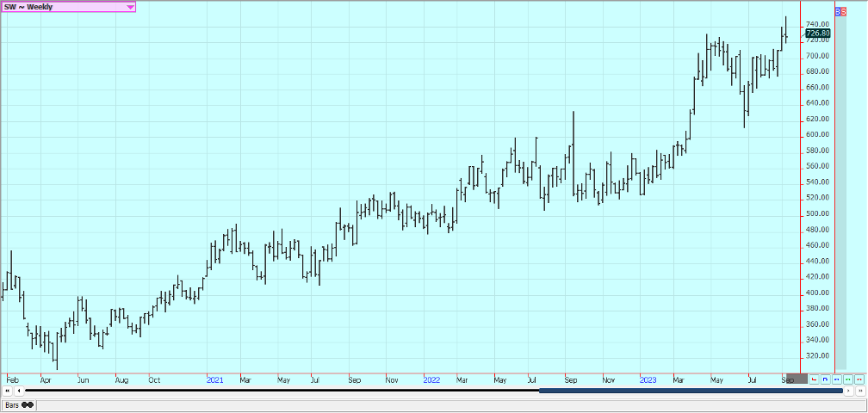868x413 pixels.
Task: Jump to chart end with double-right arrow
Action: (x=860, y=391)
